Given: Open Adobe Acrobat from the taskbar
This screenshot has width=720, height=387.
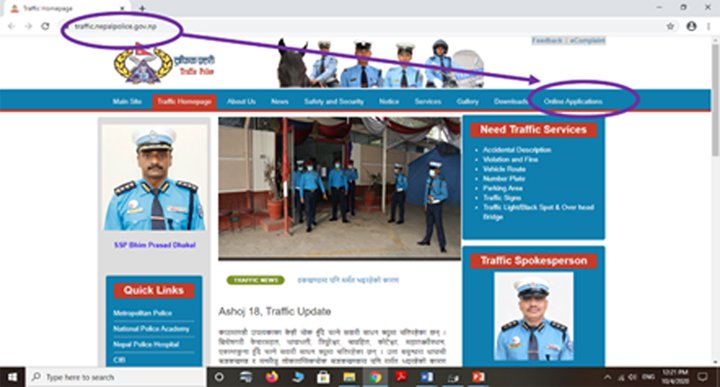Looking at the screenshot, I should [401, 377].
